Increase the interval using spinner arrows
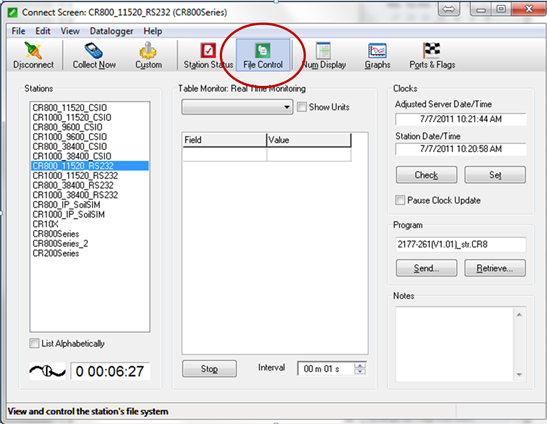Viewport: 547px width, 424px height. pos(360,365)
